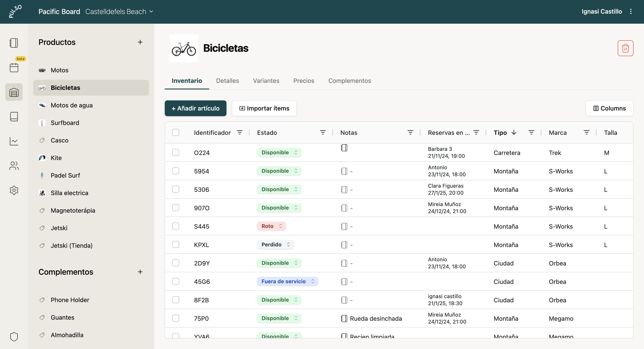Open the notes icon on row O224
Image resolution: width=644 pixels, height=349 pixels.
[344, 148]
